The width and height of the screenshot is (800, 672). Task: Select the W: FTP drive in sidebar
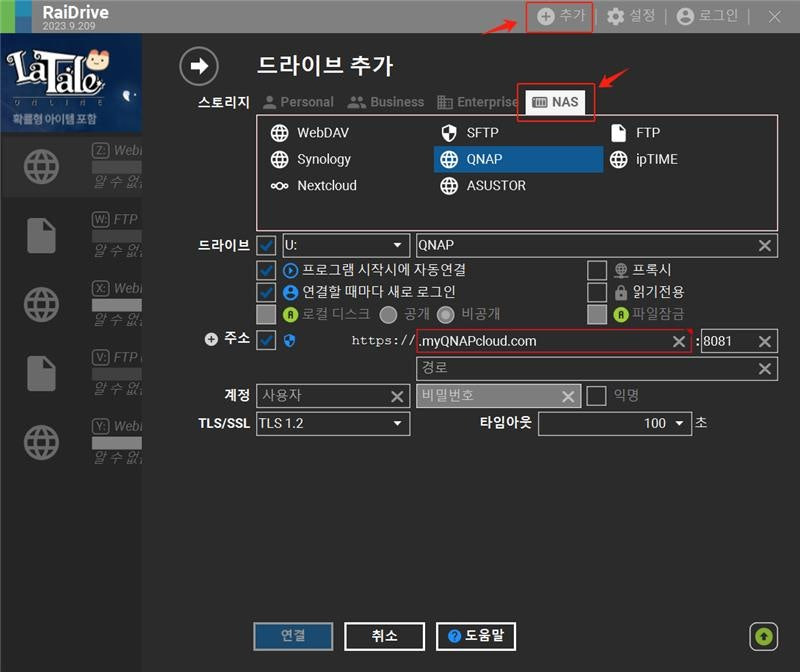tap(71, 235)
